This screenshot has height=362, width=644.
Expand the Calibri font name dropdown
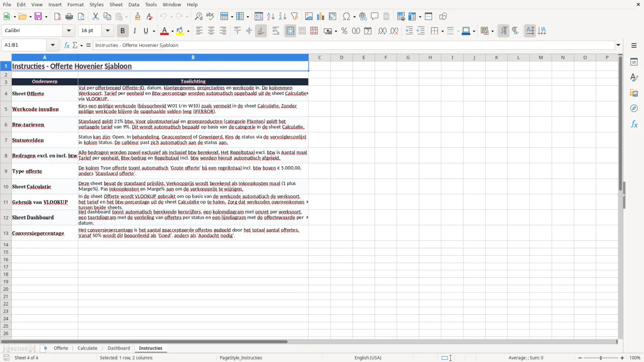tap(69, 31)
